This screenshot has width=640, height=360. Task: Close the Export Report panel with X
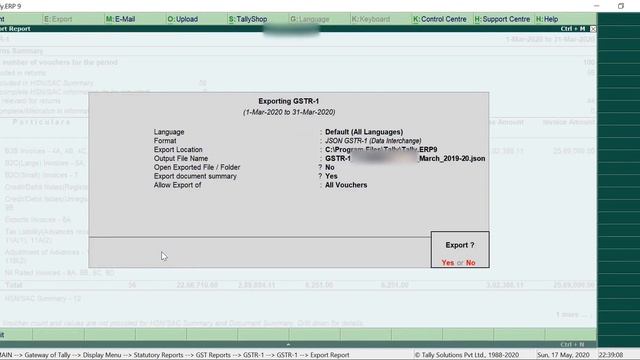[x=593, y=29]
